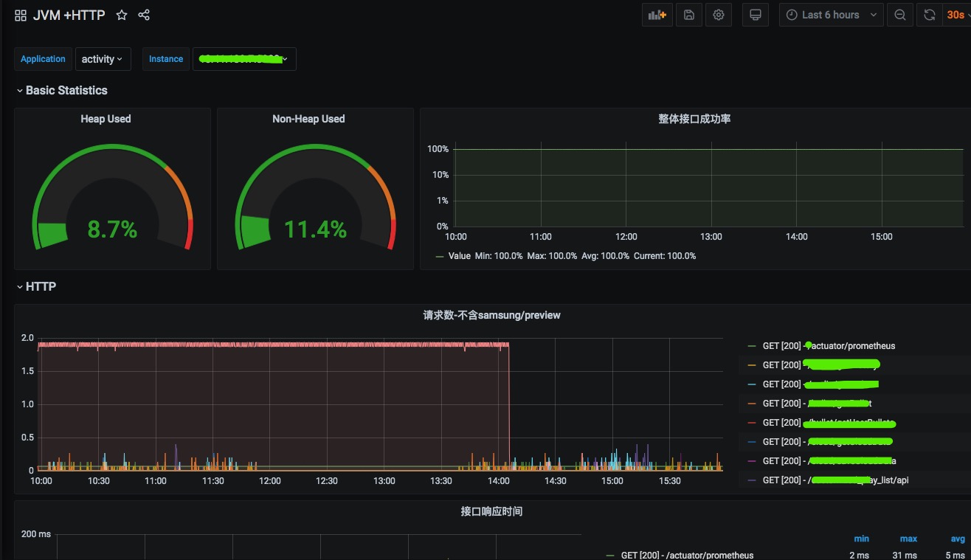Open the 30s refresh interval selector

point(956,15)
